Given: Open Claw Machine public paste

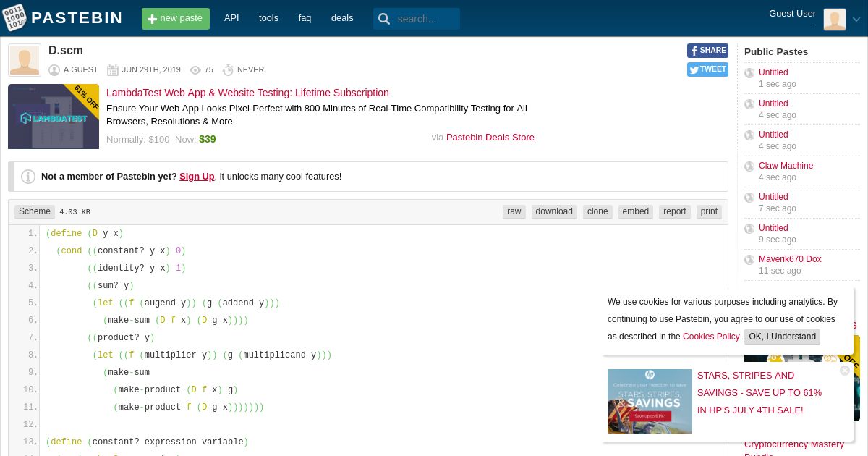Looking at the screenshot, I should (786, 166).
